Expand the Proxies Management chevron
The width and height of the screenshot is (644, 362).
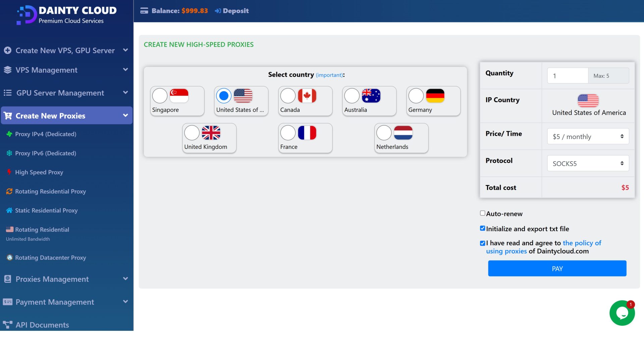[125, 279]
